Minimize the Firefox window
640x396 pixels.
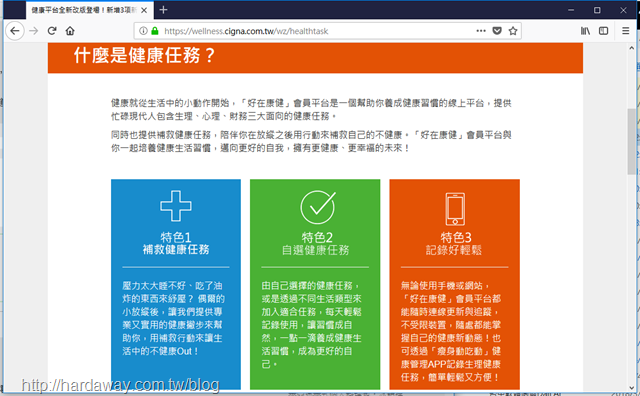(571, 10)
